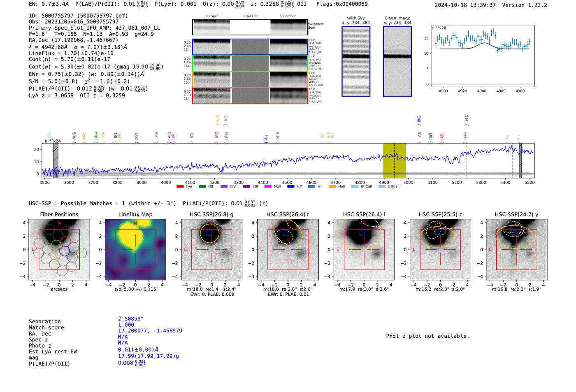Click the Primary Spec_Slot_IFU_AMP text

(x=95, y=28)
